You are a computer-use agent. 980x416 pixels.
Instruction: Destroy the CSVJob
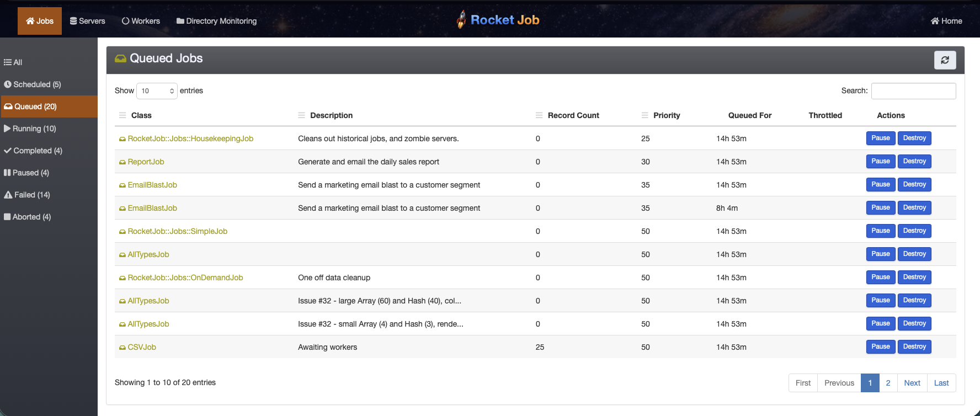914,346
